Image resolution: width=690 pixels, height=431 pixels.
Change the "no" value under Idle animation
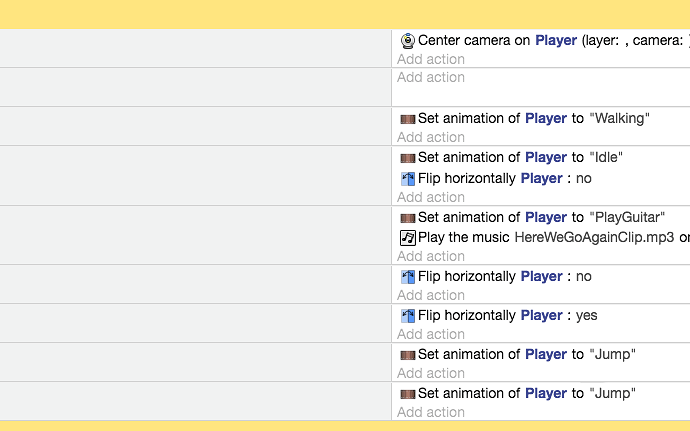click(584, 178)
